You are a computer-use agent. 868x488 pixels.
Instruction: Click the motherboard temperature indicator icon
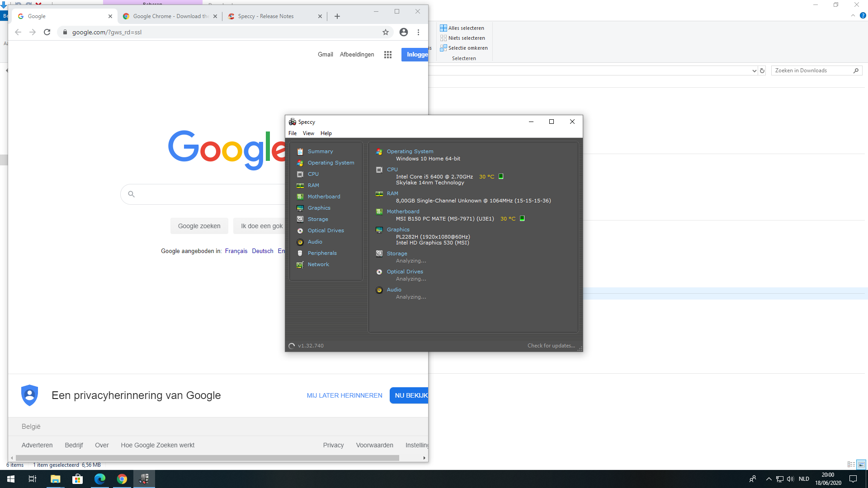522,218
